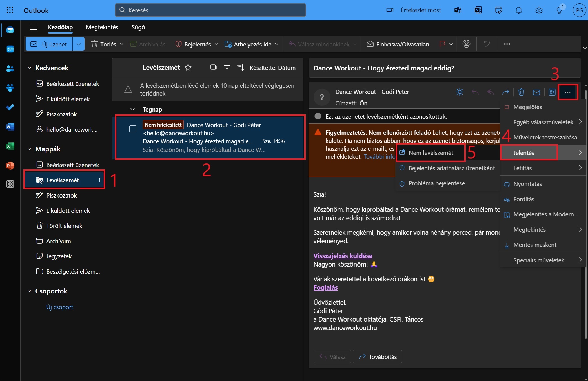588x381 pixels.
Task: Open Teams chat icon in header
Action: pyautogui.click(x=458, y=10)
